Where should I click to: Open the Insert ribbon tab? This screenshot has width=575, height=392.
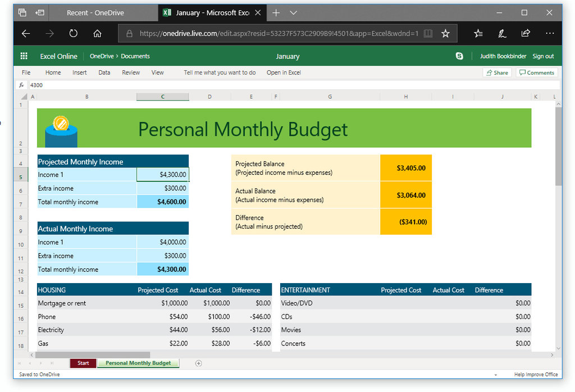coord(80,72)
